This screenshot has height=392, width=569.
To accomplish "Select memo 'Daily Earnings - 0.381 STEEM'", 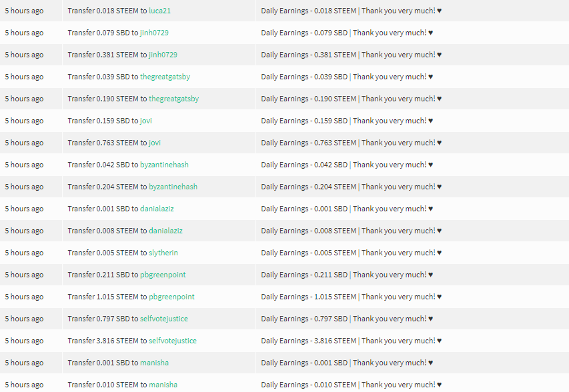I will click(x=308, y=55).
